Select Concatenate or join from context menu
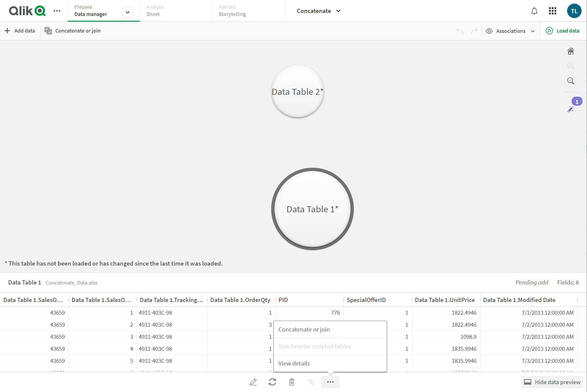The image size is (587, 392). click(x=304, y=329)
